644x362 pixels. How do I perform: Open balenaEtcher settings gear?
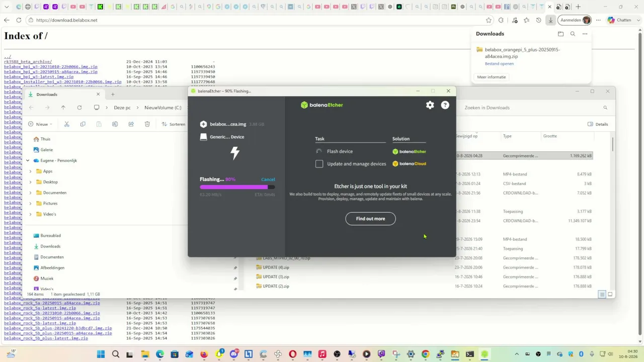(430, 105)
